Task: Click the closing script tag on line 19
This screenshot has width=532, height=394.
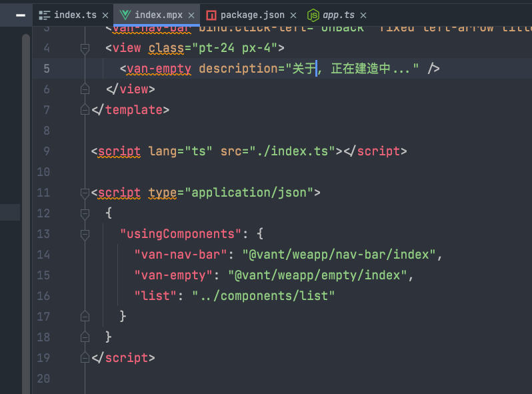Action: [x=123, y=358]
